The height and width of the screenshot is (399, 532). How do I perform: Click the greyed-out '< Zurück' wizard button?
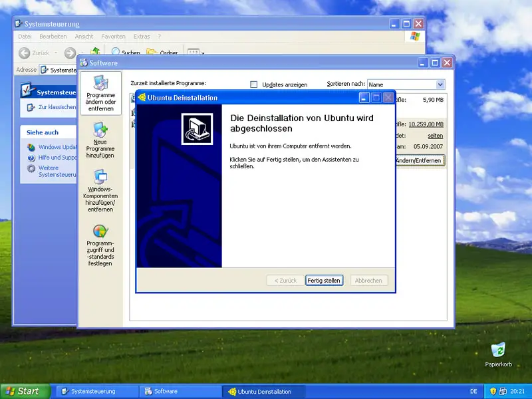285,281
